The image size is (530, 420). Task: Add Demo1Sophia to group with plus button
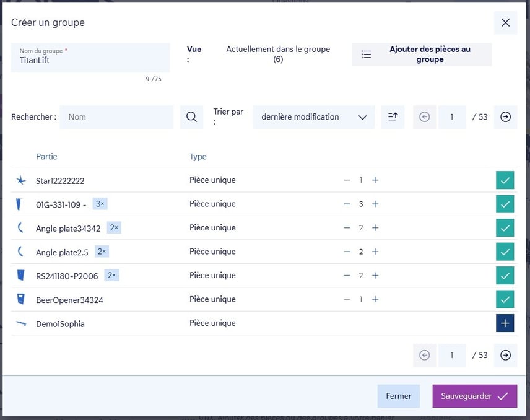(505, 323)
